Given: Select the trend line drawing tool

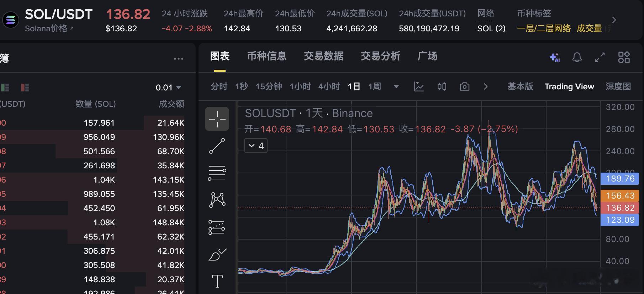Looking at the screenshot, I should point(217,146).
